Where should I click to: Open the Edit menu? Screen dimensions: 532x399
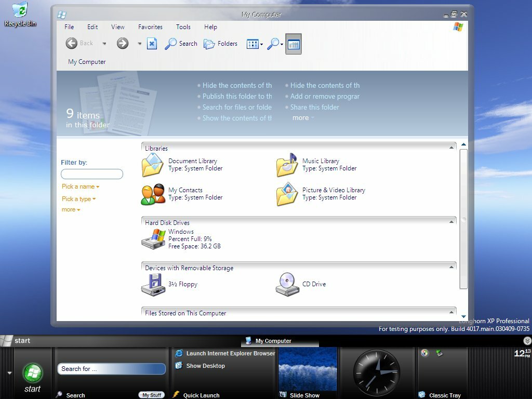(x=92, y=27)
